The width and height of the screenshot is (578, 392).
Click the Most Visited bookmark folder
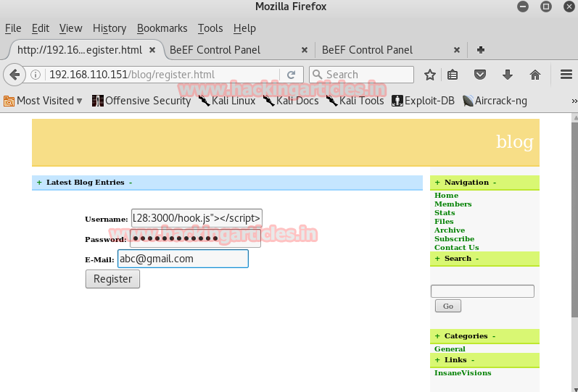pyautogui.click(x=43, y=101)
